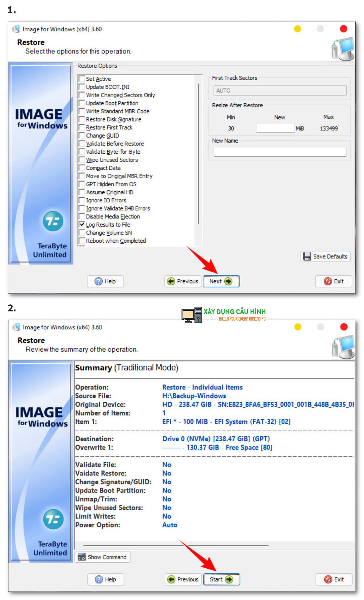Click the New size MiB input field
The height and width of the screenshot is (600, 364).
(275, 128)
